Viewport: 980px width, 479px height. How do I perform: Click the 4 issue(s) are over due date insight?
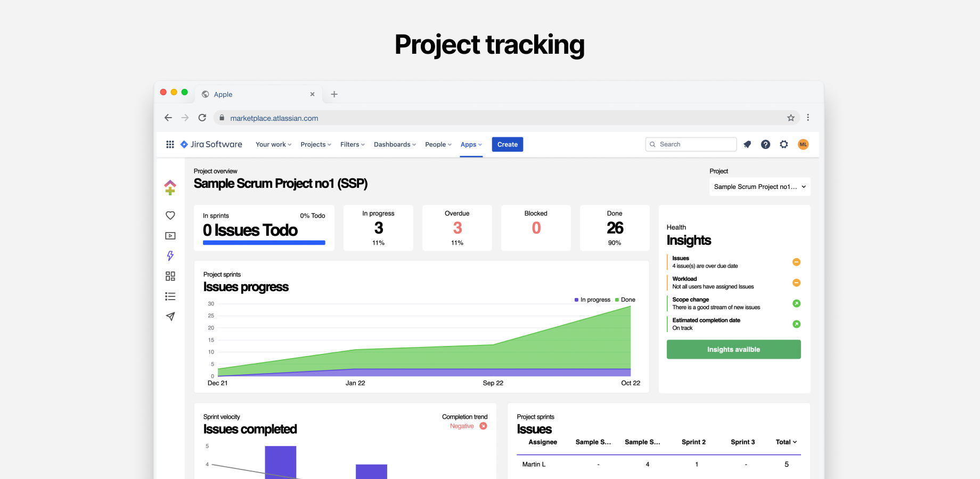(x=705, y=266)
